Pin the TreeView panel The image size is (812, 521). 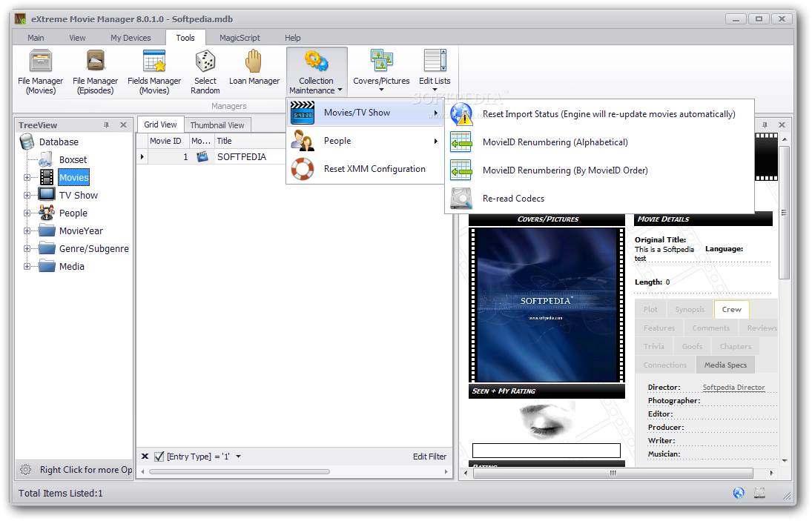point(106,125)
